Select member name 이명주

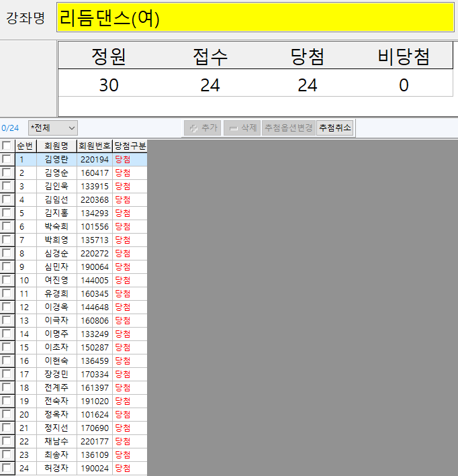point(56,334)
